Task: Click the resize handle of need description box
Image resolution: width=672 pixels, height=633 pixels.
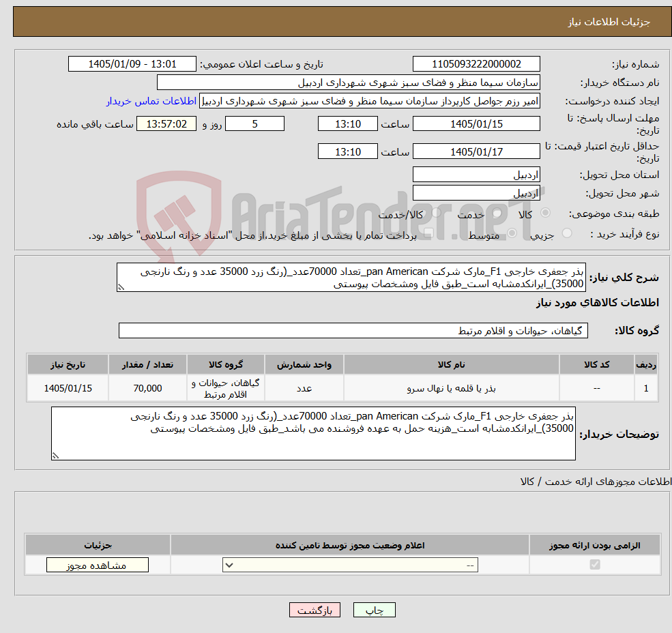Action: [x=121, y=287]
